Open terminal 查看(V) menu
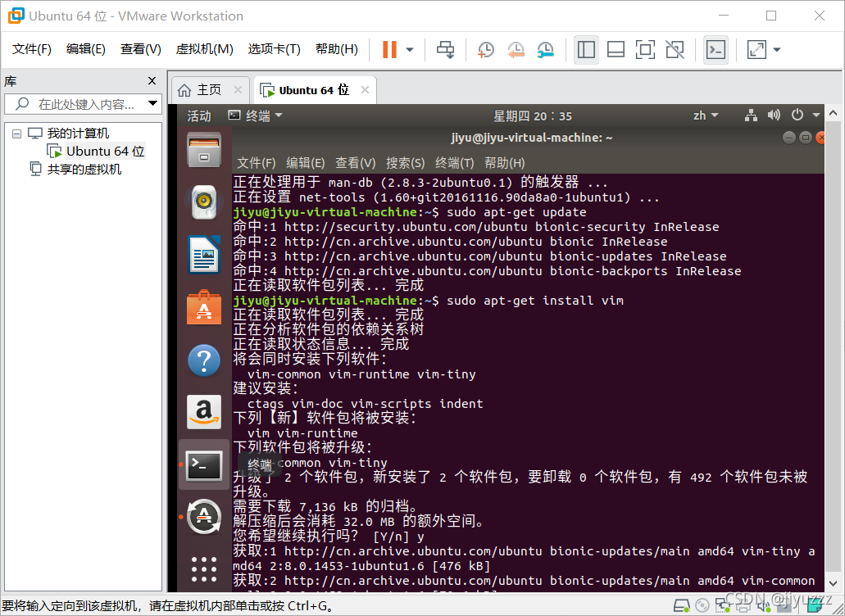 click(355, 163)
